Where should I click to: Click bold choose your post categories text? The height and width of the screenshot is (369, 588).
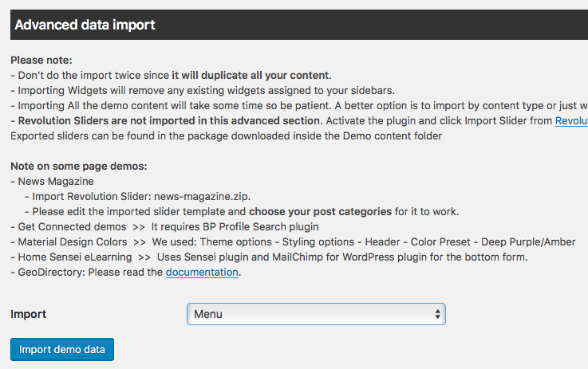(x=320, y=212)
